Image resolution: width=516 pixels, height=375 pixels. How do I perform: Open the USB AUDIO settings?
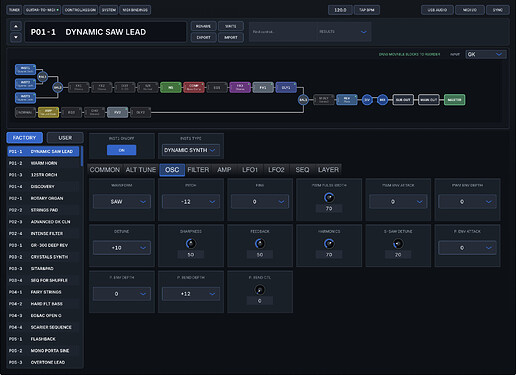tap(437, 10)
